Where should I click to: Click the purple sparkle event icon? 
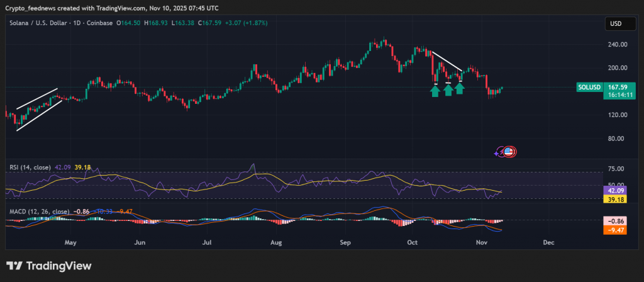(x=497, y=152)
